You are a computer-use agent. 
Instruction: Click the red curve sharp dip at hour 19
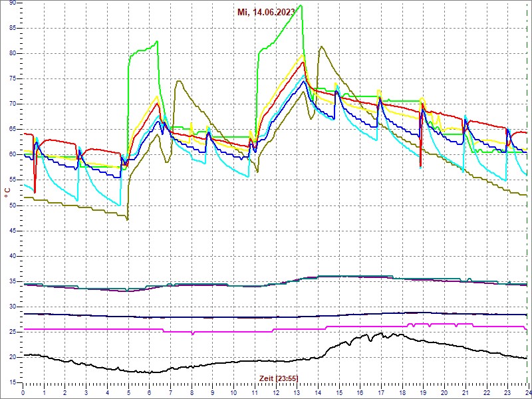pos(420,165)
